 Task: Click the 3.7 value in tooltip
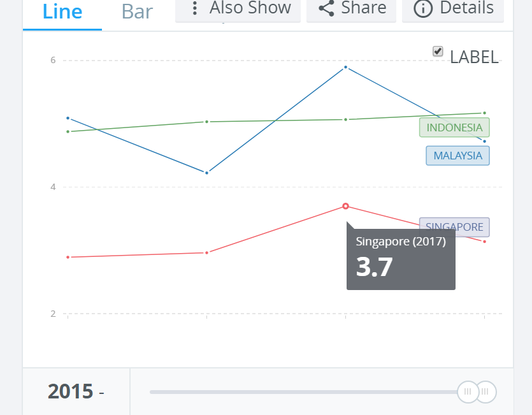coord(374,267)
